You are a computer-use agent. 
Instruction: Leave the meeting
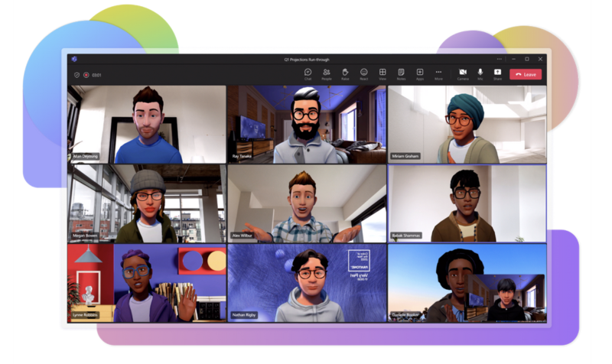coord(526,74)
